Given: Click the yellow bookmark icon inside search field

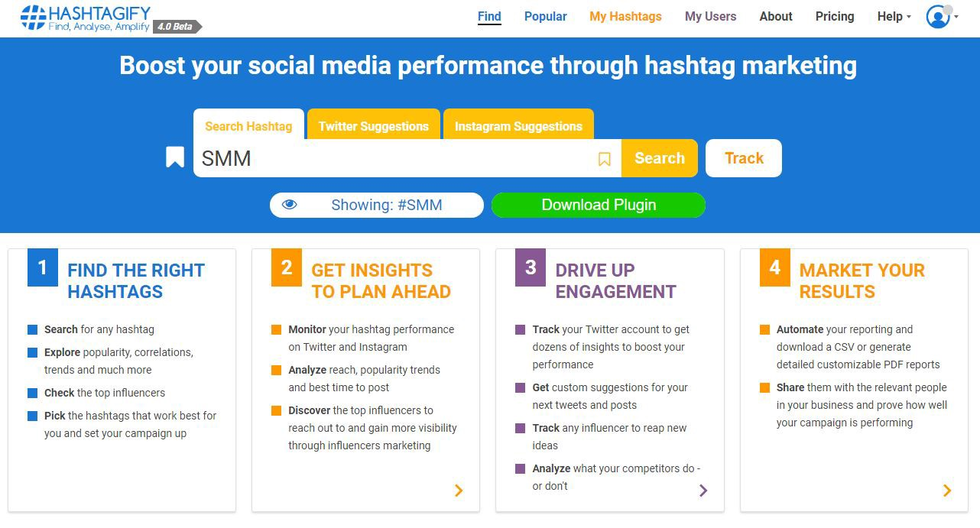Looking at the screenshot, I should (604, 159).
